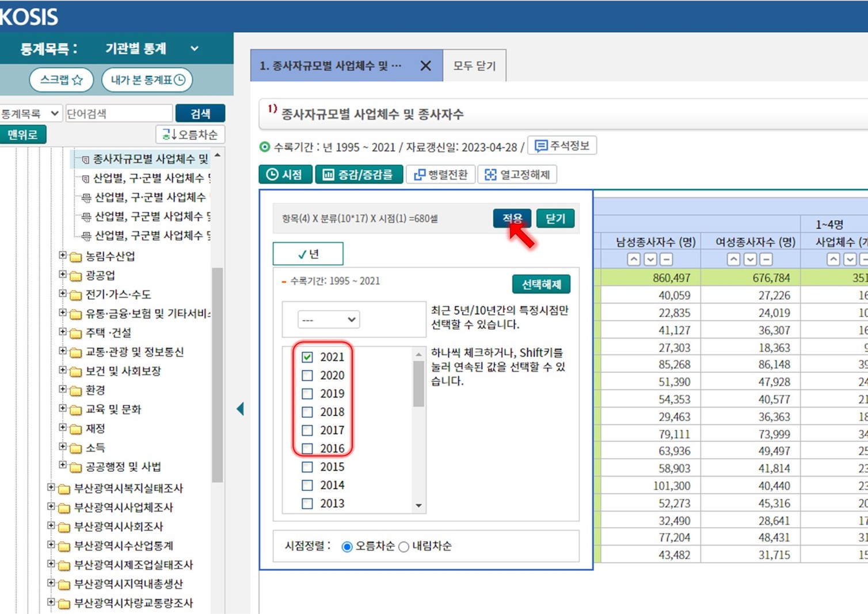This screenshot has height=614, width=868.
Task: Select 내림차순 radio button
Action: (x=404, y=547)
